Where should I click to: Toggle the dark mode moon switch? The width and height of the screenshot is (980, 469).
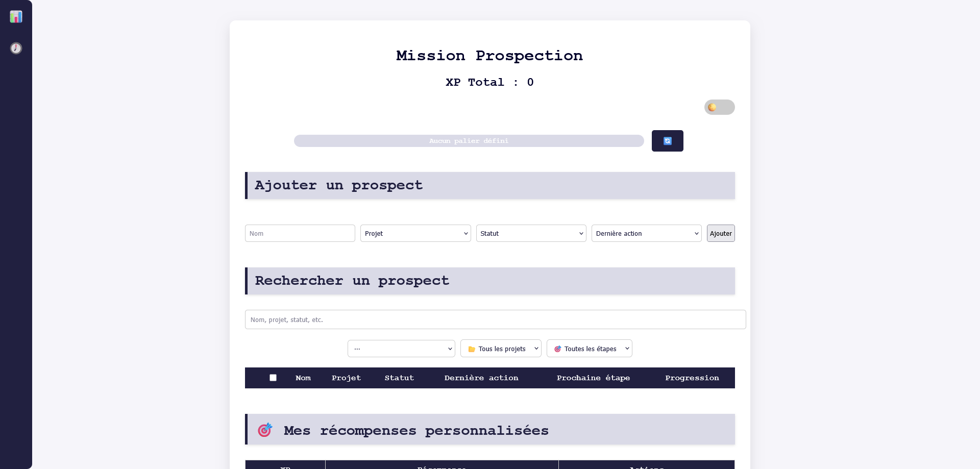[719, 107]
